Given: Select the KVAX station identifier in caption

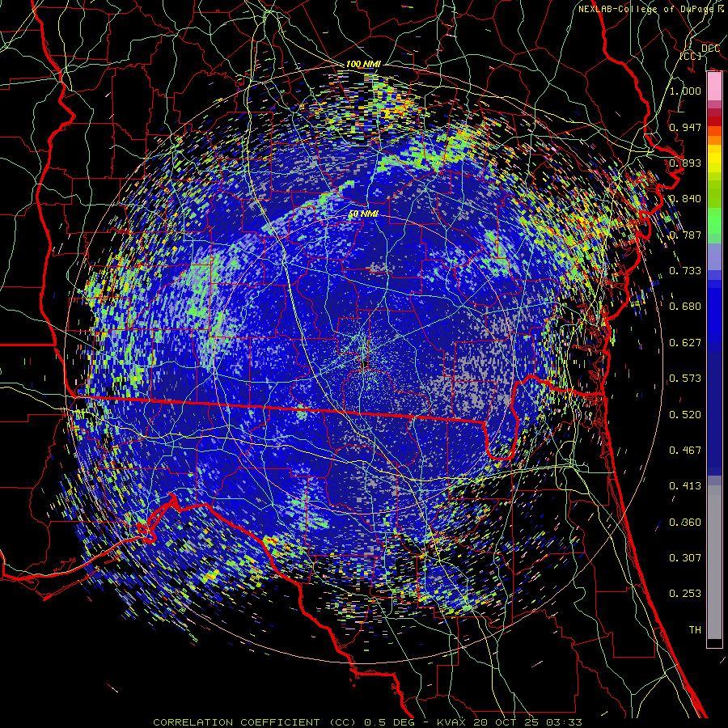Looking at the screenshot, I should point(453,722).
